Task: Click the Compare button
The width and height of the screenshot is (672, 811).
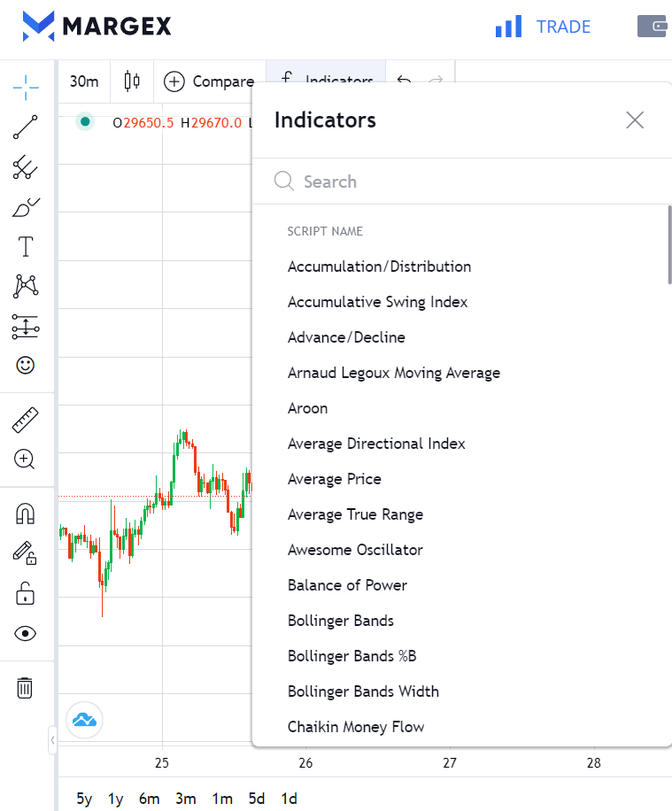Action: pos(210,81)
